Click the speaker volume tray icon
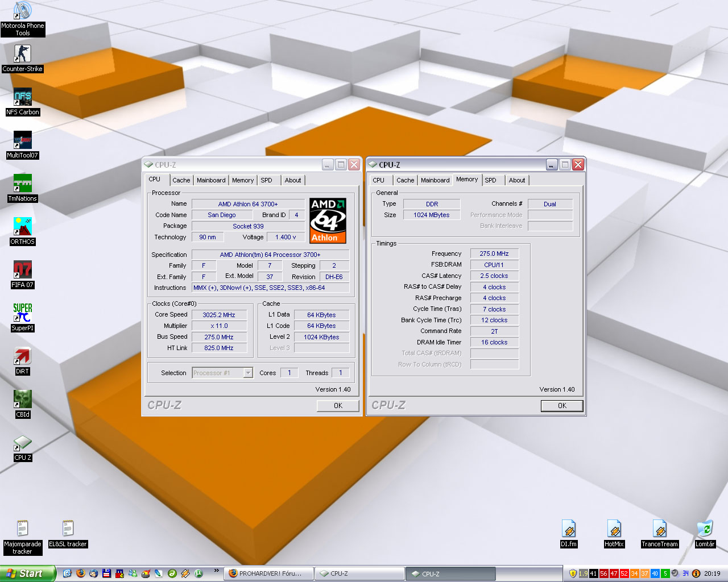This screenshot has height=582, width=728. tap(675, 573)
